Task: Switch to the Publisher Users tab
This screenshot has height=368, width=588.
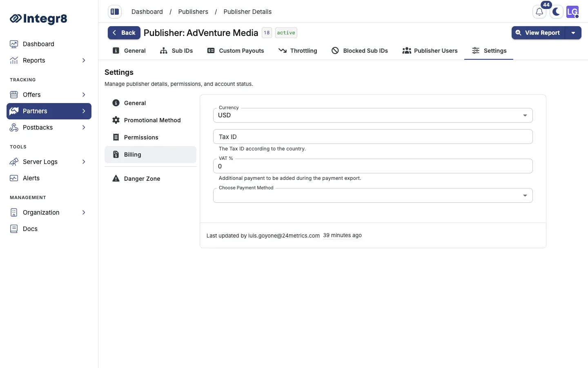Action: 430,51
